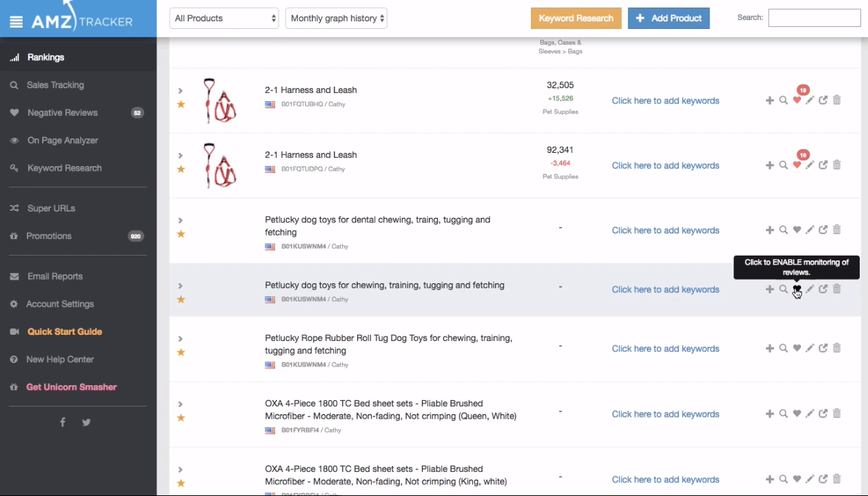868x496 pixels.
Task: Toggle review monitoring heart for B01FQTUDPQ harness
Action: point(797,165)
